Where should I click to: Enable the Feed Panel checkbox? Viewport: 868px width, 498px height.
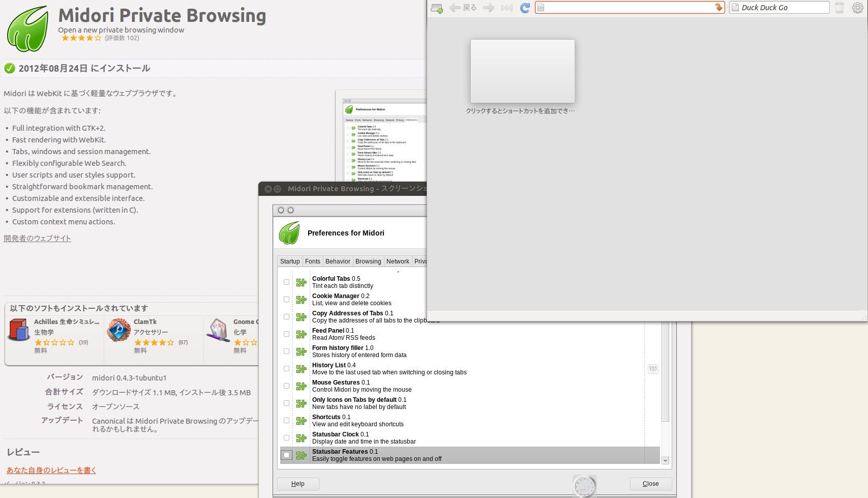286,334
